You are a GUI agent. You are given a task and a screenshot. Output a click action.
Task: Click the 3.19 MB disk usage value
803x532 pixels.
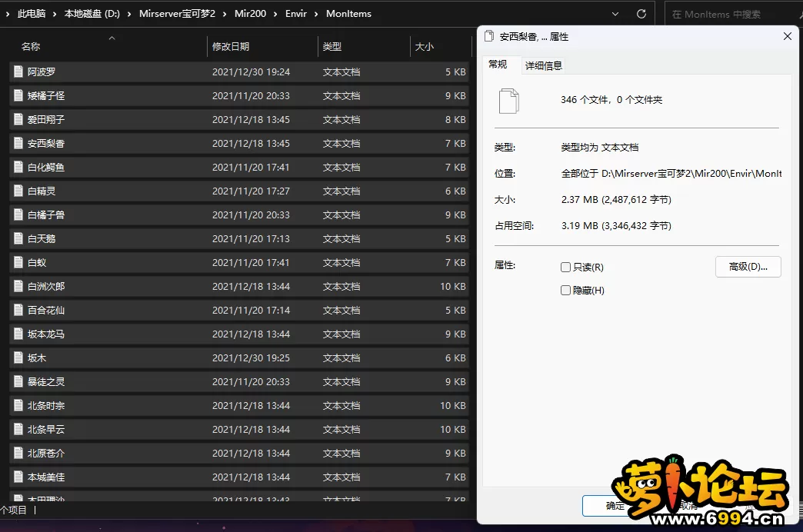(616, 225)
